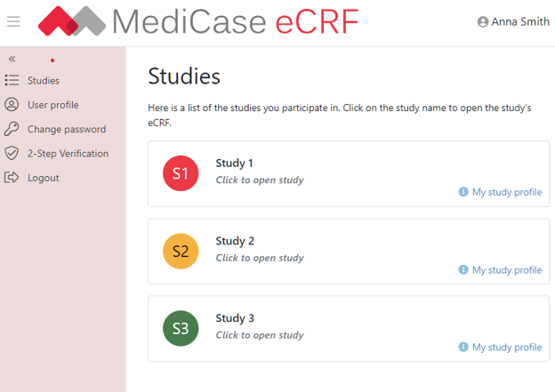Open User profile from sidebar
The height and width of the screenshot is (392, 555).
coord(52,105)
